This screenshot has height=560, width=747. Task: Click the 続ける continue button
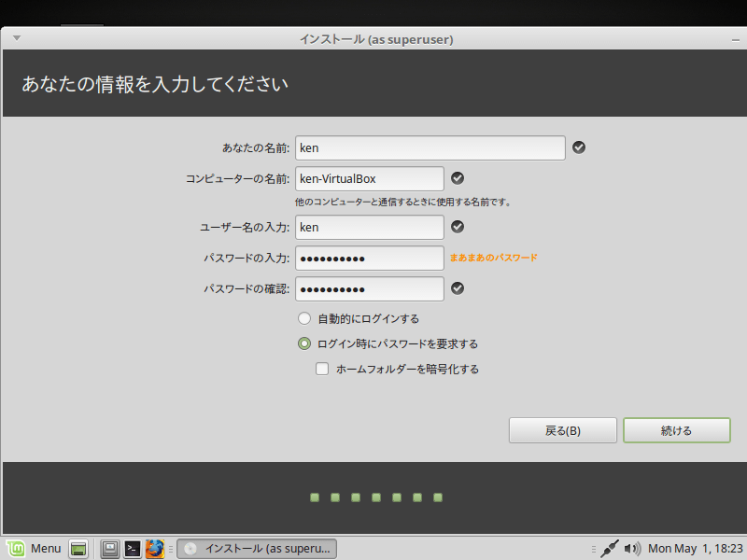coord(676,430)
